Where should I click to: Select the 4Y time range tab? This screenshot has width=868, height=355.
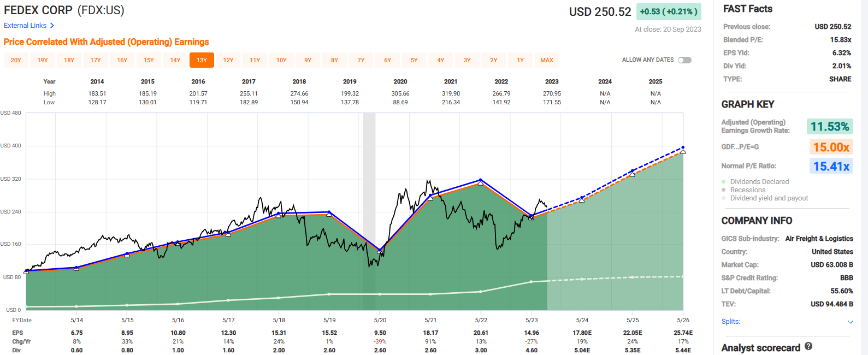click(441, 60)
